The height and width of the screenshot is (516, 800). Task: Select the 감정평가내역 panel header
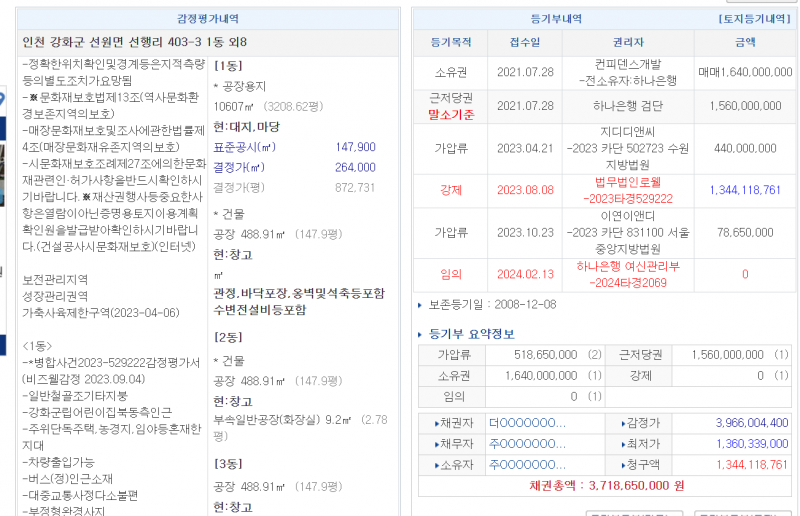tap(207, 19)
